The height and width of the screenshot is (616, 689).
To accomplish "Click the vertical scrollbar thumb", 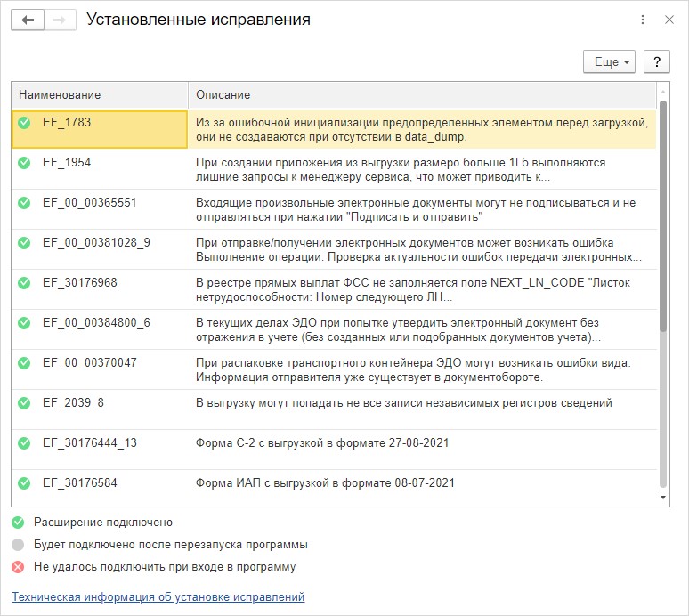I will click(663, 215).
